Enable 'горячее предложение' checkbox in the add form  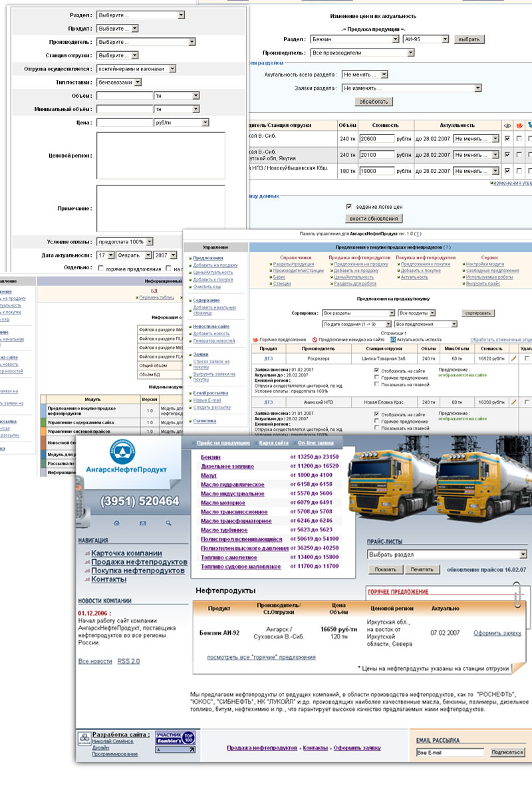(x=100, y=269)
